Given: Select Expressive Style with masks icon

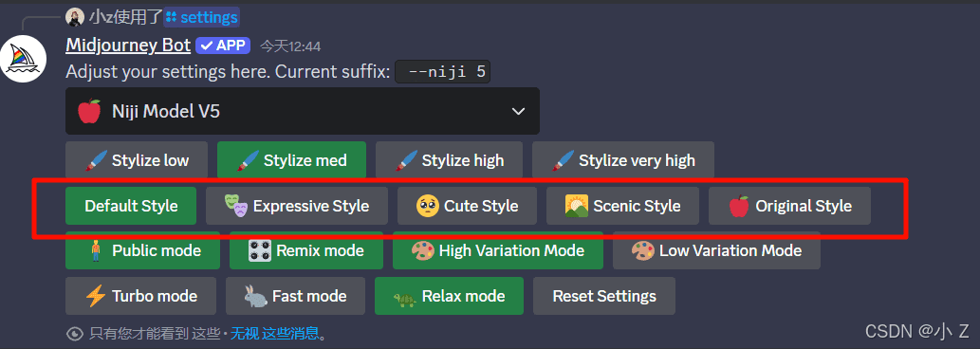Looking at the screenshot, I should click(297, 206).
